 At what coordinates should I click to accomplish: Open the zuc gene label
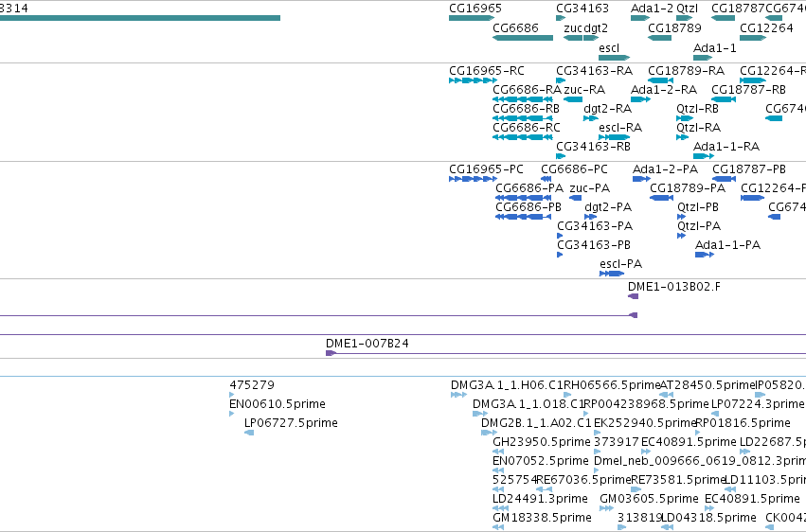[x=573, y=28]
